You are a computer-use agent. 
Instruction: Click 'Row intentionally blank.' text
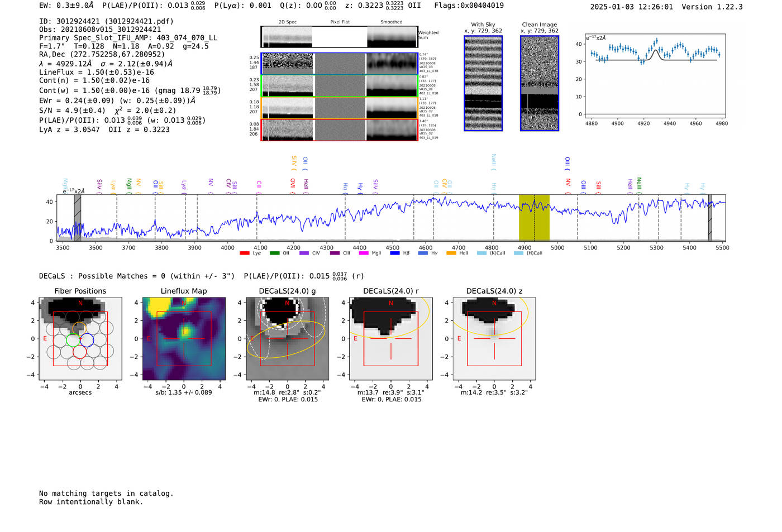click(91, 502)
